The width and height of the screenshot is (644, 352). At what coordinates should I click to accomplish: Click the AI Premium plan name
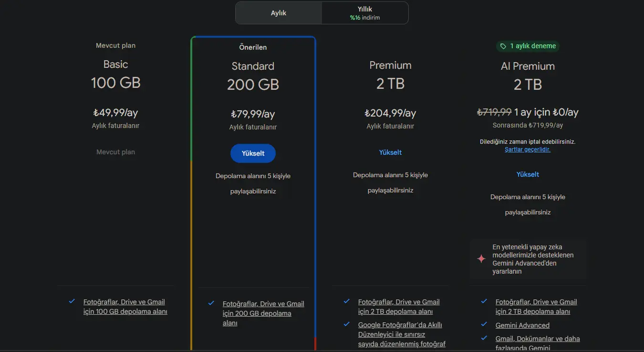(x=528, y=66)
